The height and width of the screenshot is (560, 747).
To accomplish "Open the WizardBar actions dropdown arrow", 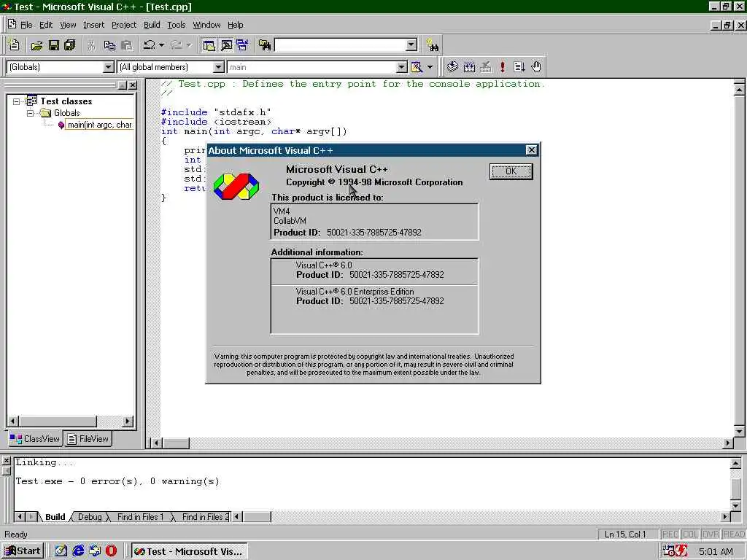I will [x=430, y=67].
